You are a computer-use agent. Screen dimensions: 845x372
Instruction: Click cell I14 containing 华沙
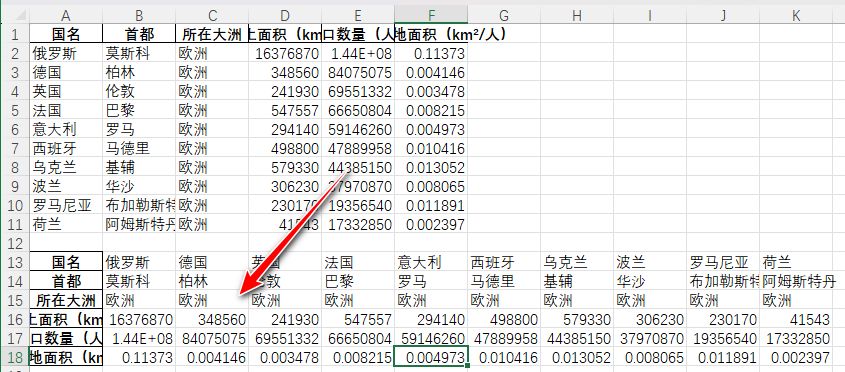point(650,281)
